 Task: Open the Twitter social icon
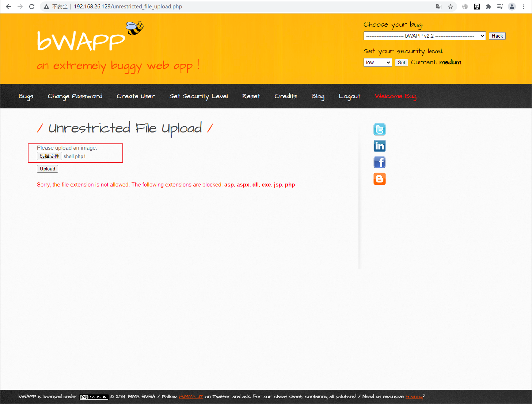(380, 130)
